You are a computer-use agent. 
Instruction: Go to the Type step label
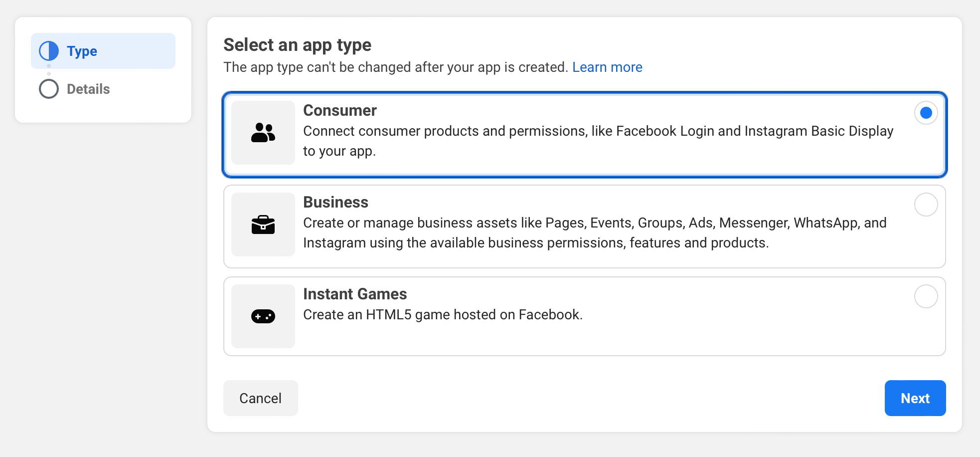(x=82, y=51)
